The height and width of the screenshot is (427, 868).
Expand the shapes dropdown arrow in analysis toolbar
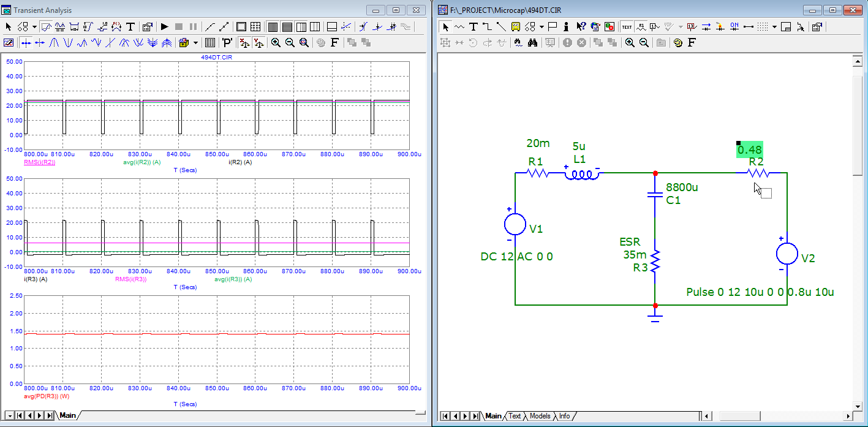(34, 27)
